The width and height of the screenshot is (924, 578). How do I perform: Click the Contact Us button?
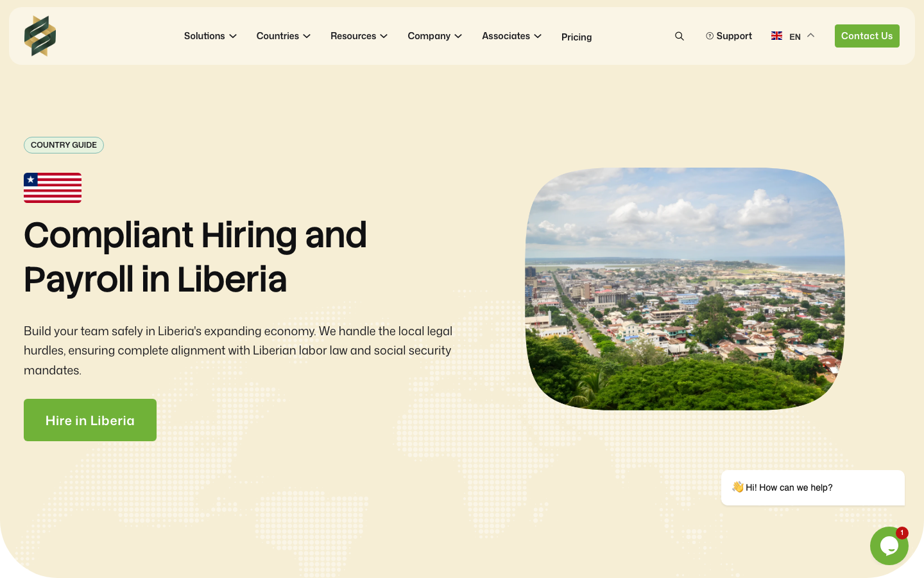pos(867,36)
